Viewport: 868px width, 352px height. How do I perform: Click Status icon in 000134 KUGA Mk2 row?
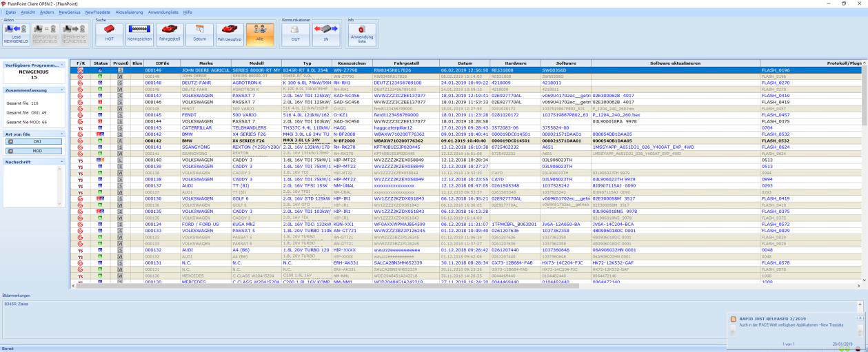click(x=101, y=224)
